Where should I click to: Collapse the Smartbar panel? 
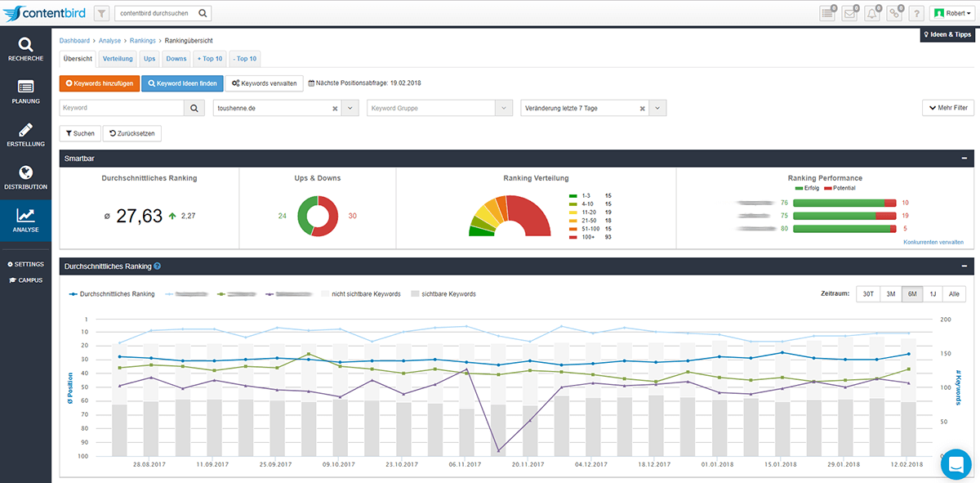click(964, 159)
